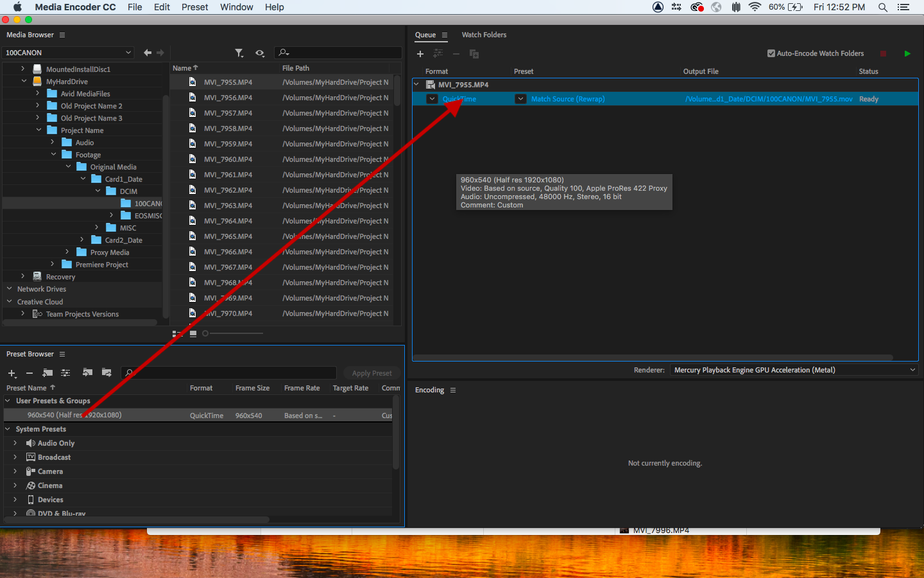
Task: Open the Media Browser panel menu icon
Action: click(x=62, y=35)
